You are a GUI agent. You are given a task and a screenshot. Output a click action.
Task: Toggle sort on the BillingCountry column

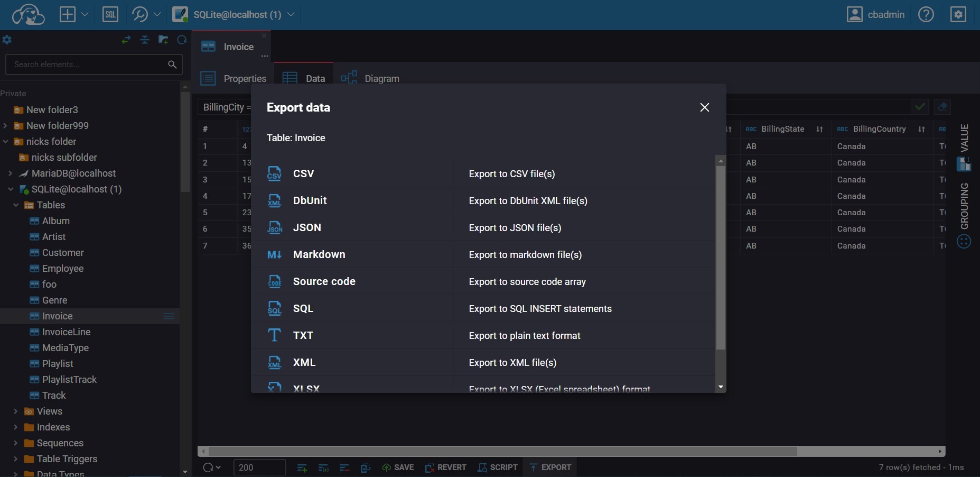(x=922, y=129)
